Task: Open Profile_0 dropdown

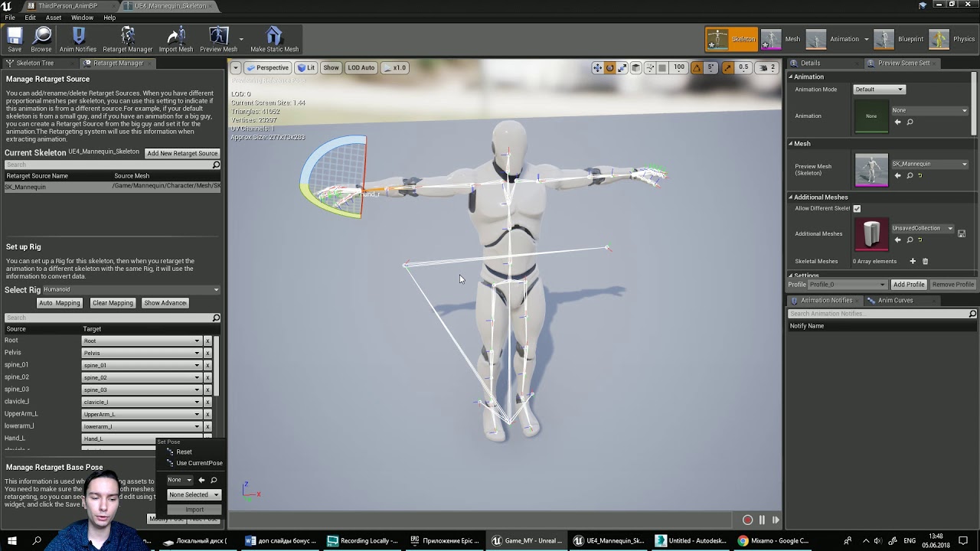Action: (848, 285)
